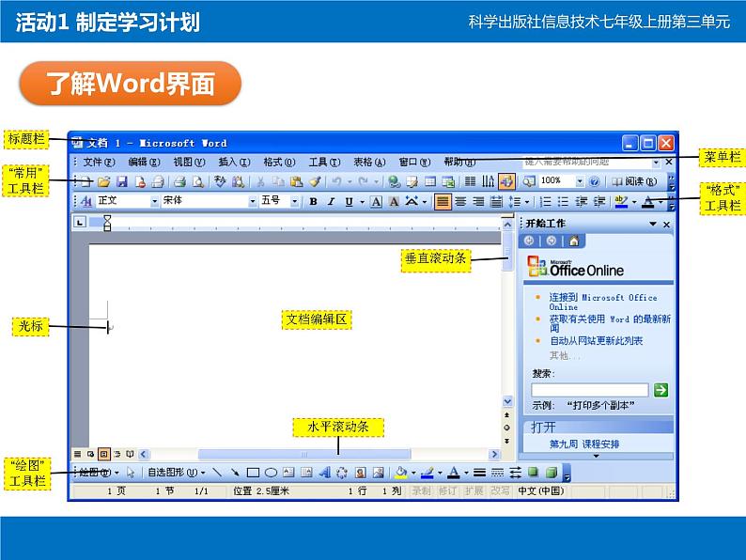Run the Spelling and Grammar check icon
The height and width of the screenshot is (560, 746).
pyautogui.click(x=219, y=181)
